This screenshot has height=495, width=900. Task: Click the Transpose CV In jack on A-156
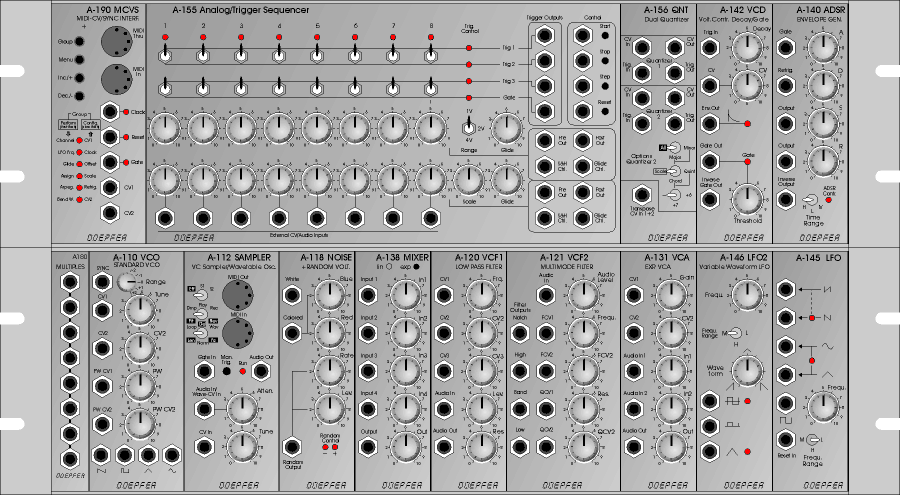pos(641,196)
